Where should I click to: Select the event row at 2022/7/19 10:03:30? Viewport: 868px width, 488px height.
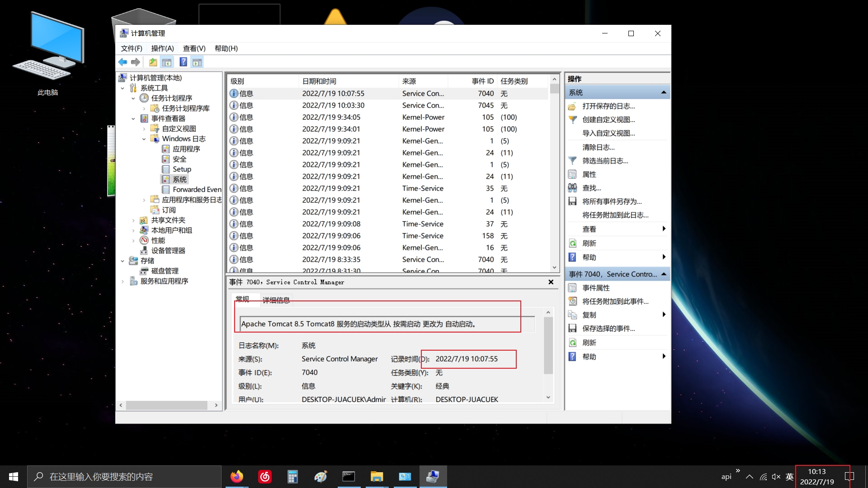click(388, 105)
